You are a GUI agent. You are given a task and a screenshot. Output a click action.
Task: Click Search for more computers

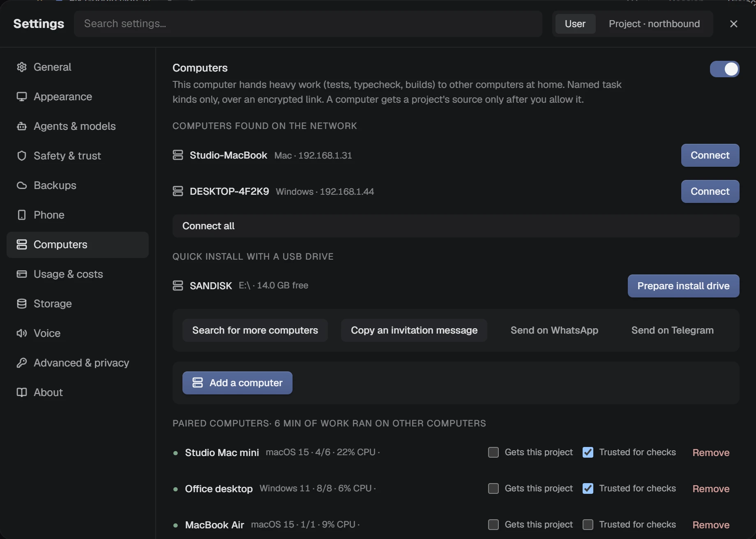tap(255, 330)
